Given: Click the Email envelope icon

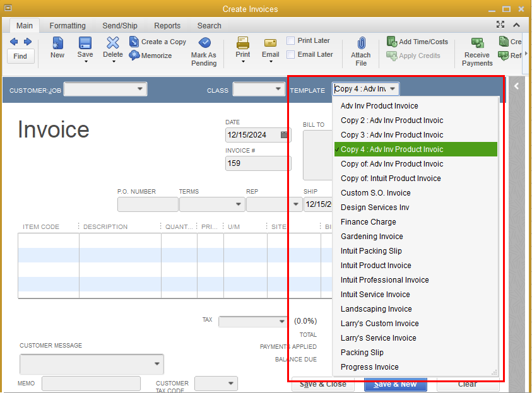Looking at the screenshot, I should pos(271,43).
